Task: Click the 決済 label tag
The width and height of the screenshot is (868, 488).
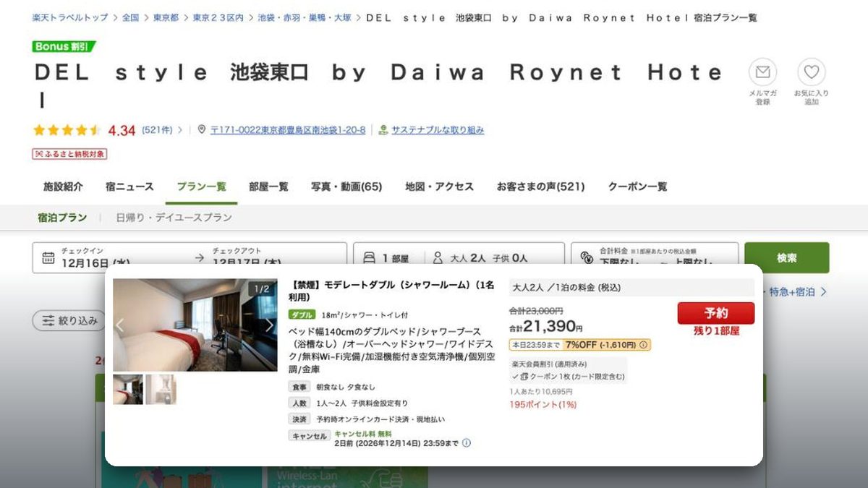Action: (299, 419)
